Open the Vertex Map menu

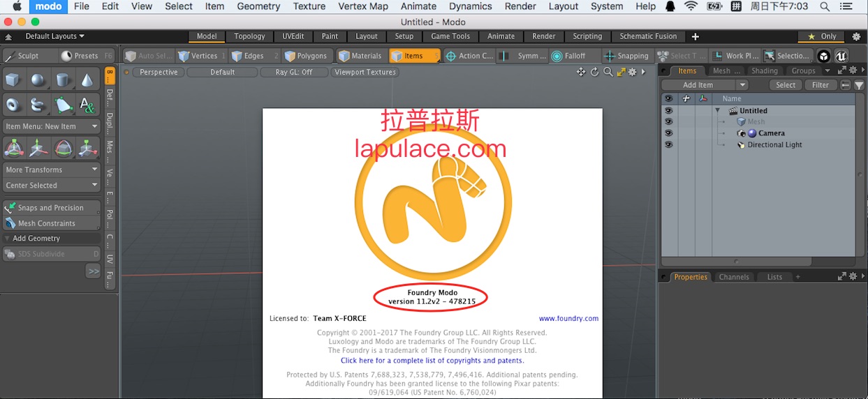362,6
